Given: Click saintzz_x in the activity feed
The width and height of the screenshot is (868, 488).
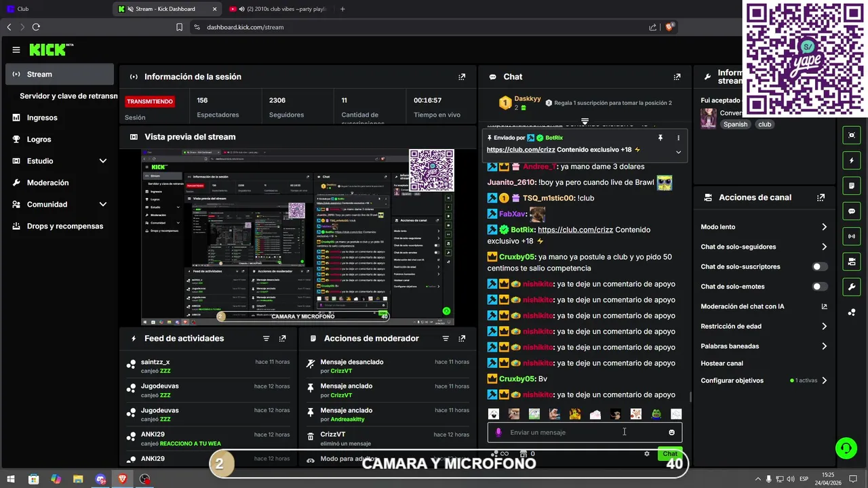Looking at the screenshot, I should (x=155, y=362).
